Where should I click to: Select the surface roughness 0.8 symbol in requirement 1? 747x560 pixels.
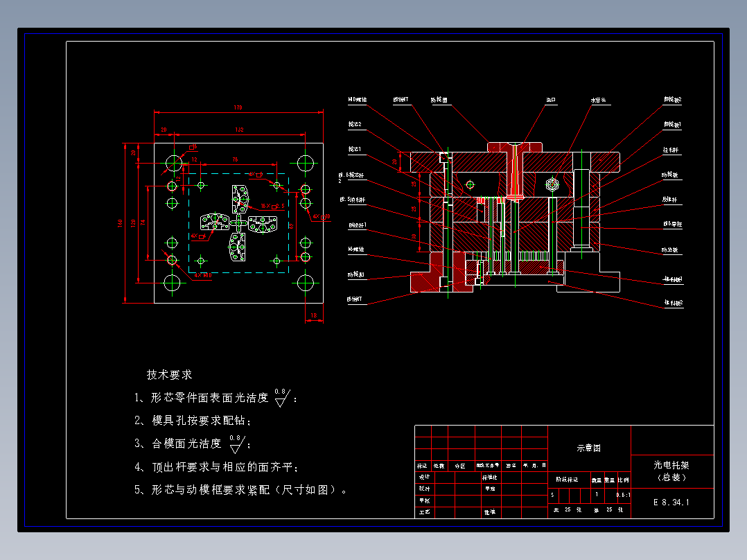[282, 398]
